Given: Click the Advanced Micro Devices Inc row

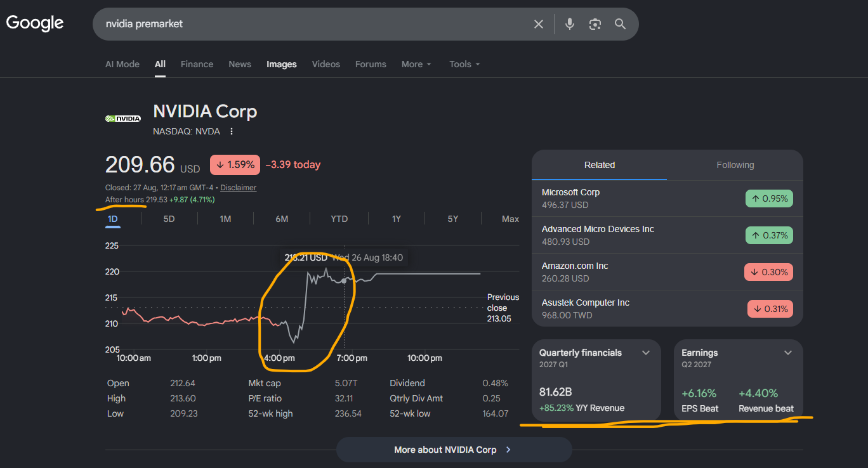Looking at the screenshot, I should click(x=667, y=235).
